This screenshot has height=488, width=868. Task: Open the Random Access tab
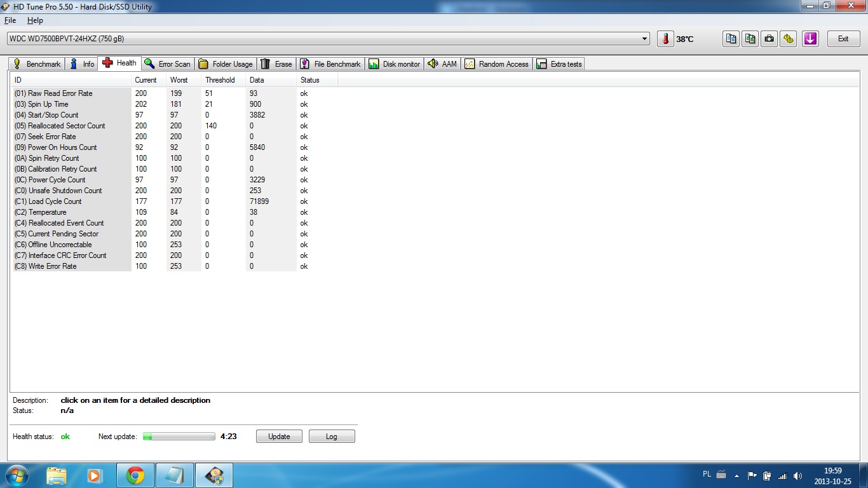pyautogui.click(x=496, y=64)
